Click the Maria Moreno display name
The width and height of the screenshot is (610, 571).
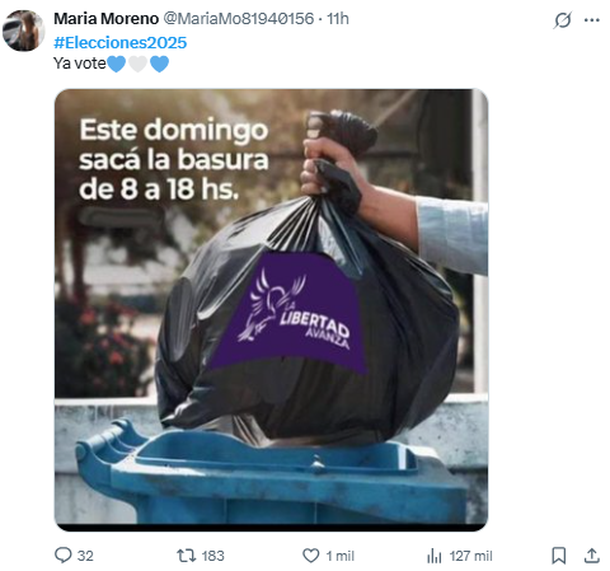106,19
